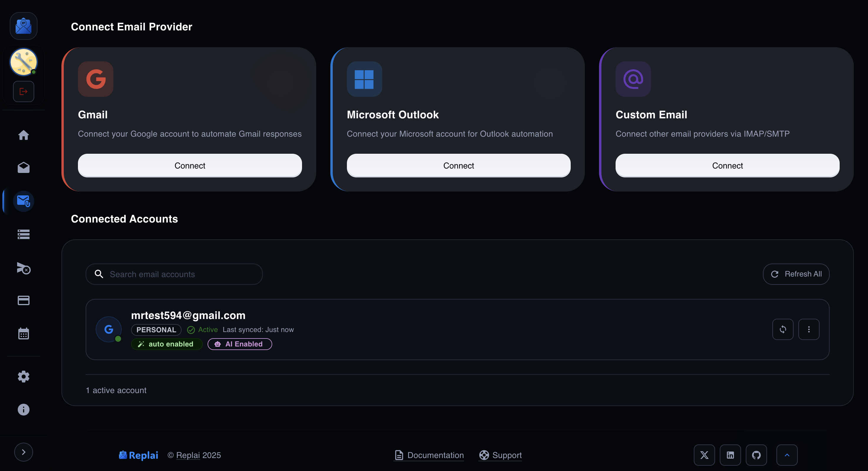868x471 pixels.
Task: Open the cancelled send sidebar icon
Action: tap(23, 268)
